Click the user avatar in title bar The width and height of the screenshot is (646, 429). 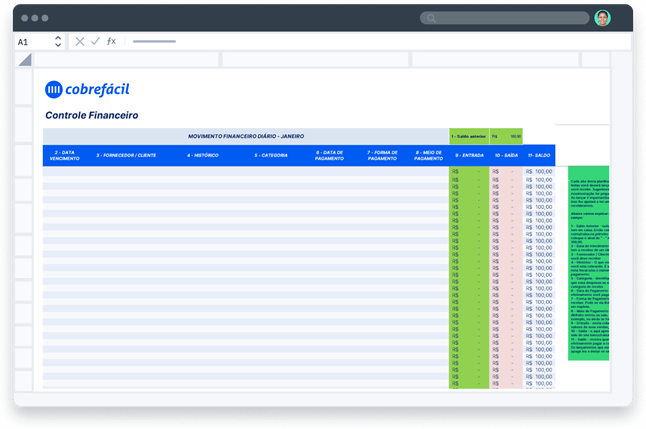click(602, 18)
